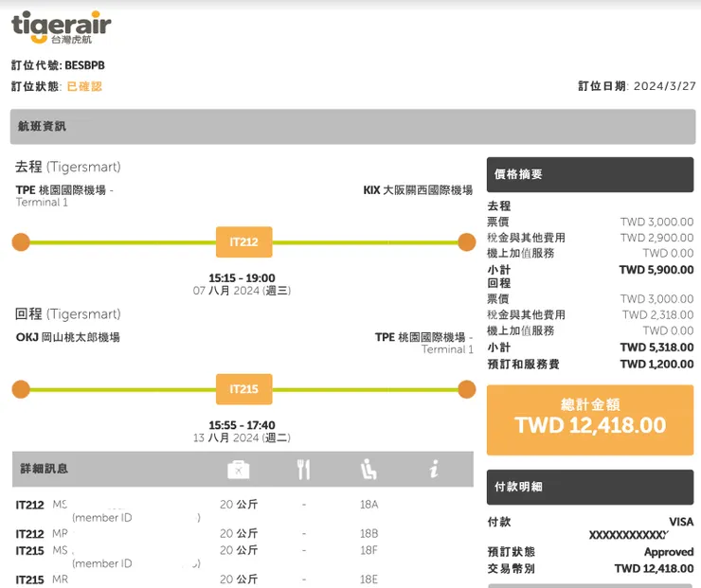Click the 已確認 booking status
Viewport: 701px width, 588px height.
point(84,86)
